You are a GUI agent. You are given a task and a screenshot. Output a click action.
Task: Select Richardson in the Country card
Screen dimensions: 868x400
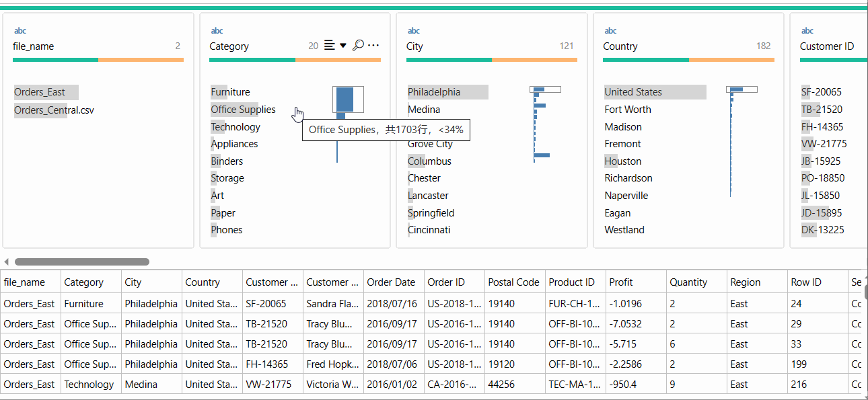coord(628,178)
